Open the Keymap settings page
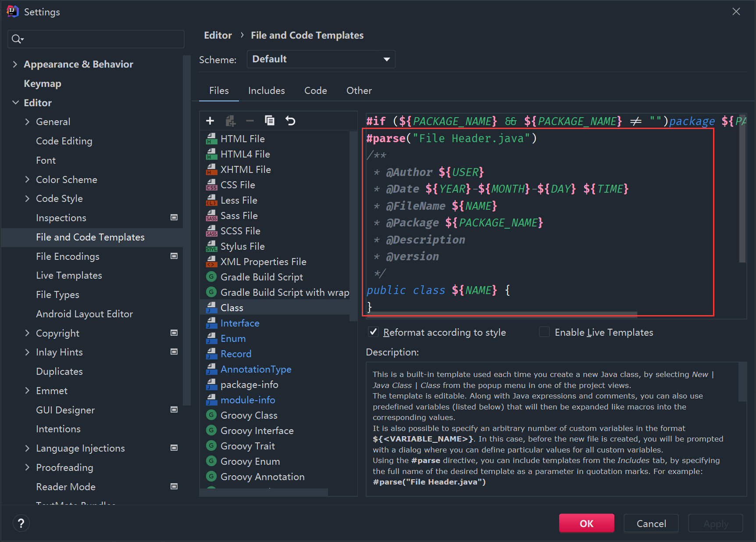 (x=43, y=83)
